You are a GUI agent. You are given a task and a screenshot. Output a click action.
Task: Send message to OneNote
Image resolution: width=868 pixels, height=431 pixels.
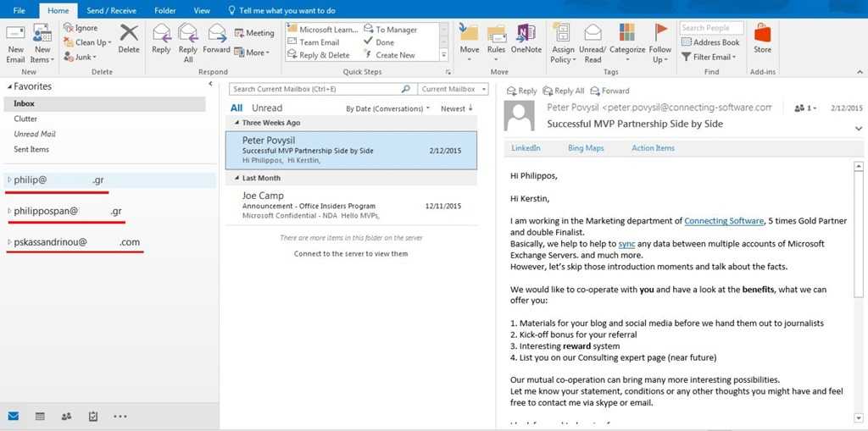(x=526, y=39)
